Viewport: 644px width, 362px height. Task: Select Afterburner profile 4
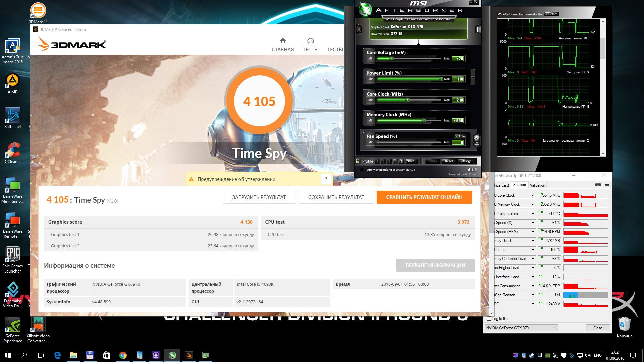tap(395, 161)
